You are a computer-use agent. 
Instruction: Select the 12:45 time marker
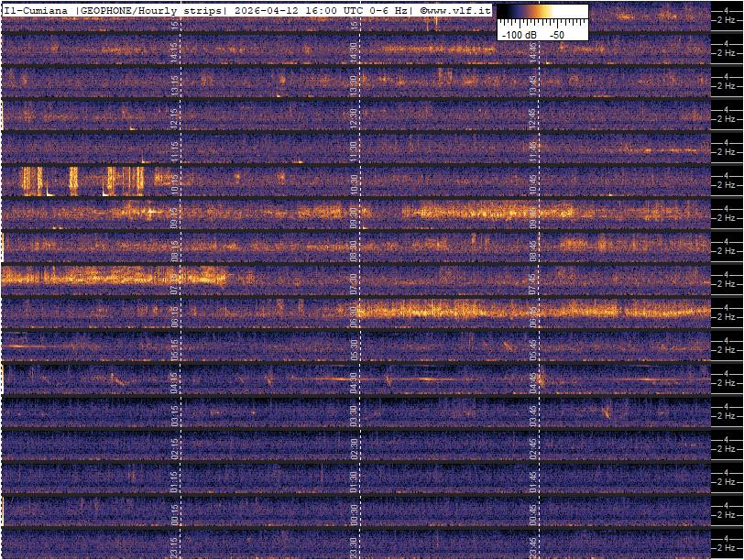click(x=532, y=117)
